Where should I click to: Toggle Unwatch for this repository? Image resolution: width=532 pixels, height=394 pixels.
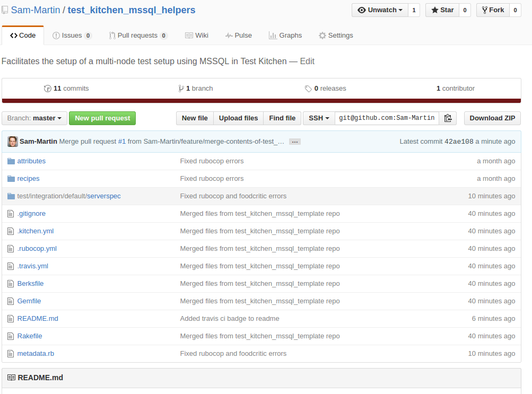point(380,10)
